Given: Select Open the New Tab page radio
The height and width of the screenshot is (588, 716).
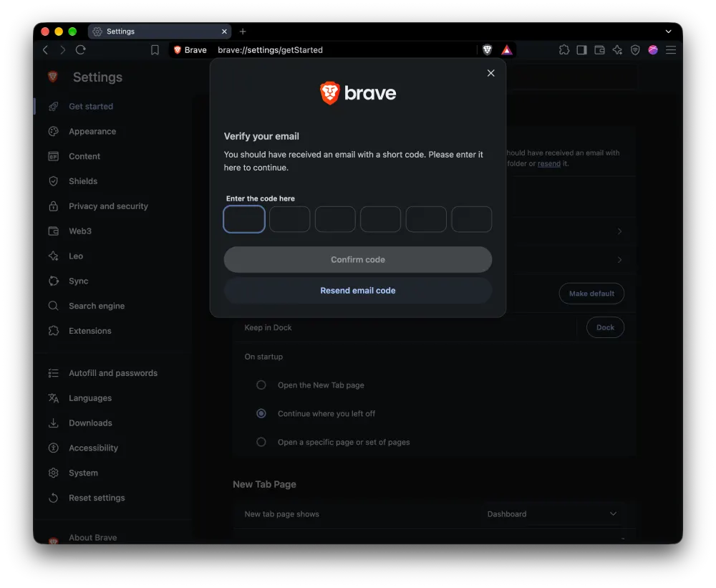Looking at the screenshot, I should point(261,385).
